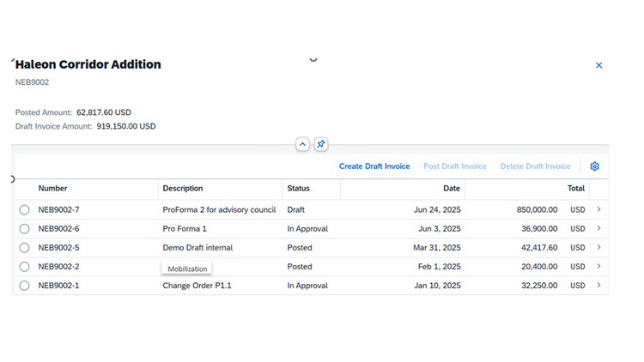Click 'Pro Forma 1' description
Screen dimensions: 644x362
(x=185, y=229)
